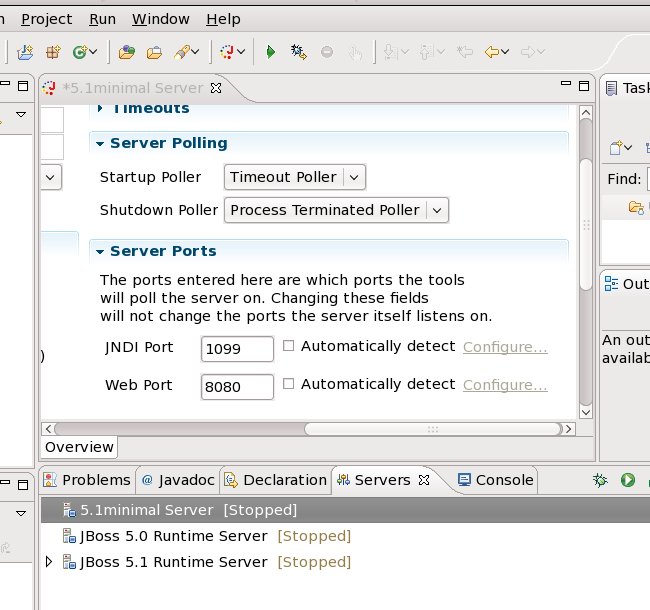Image resolution: width=650 pixels, height=610 pixels.
Task: Switch to the Declaration tab
Action: [x=276, y=480]
